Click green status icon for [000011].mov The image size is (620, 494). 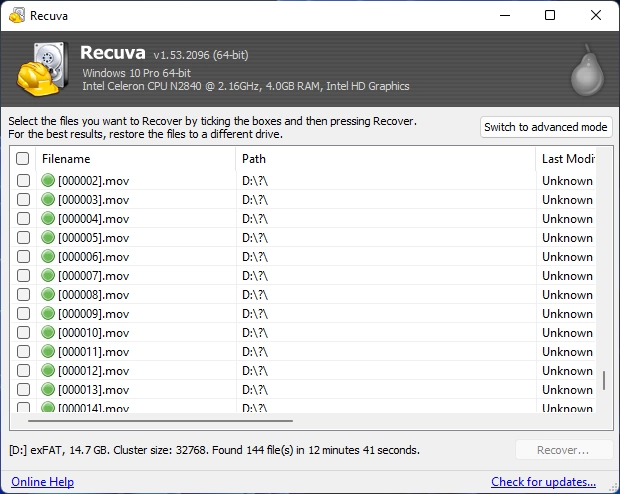(x=48, y=352)
